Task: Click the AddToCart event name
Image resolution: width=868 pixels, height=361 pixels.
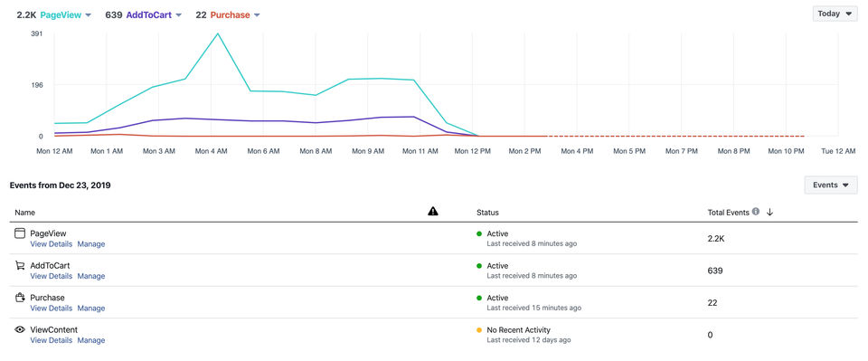Action: pyautogui.click(x=50, y=266)
